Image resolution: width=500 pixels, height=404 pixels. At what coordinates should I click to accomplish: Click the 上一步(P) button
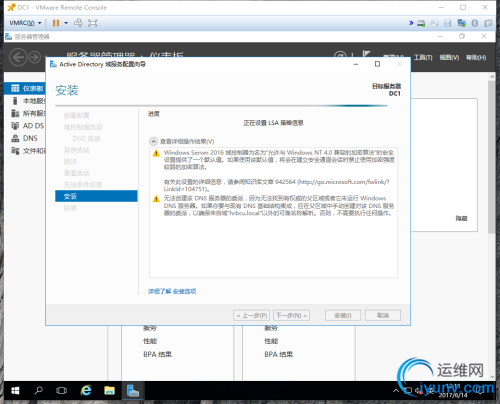click(251, 315)
